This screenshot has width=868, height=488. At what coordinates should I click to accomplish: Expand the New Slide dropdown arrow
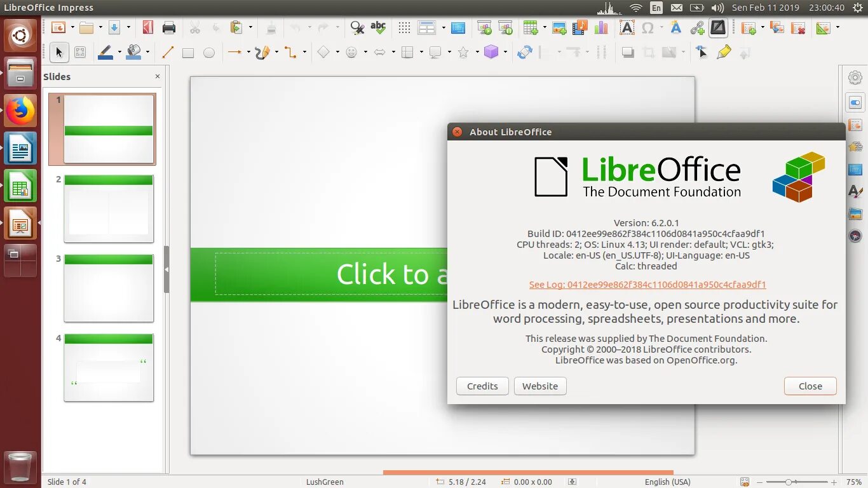[763, 27]
